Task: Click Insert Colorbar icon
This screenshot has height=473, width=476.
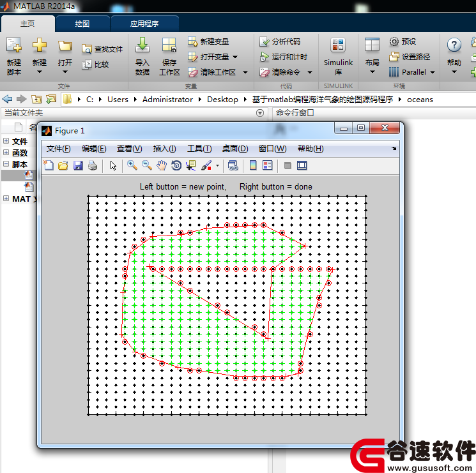Action: pos(253,165)
